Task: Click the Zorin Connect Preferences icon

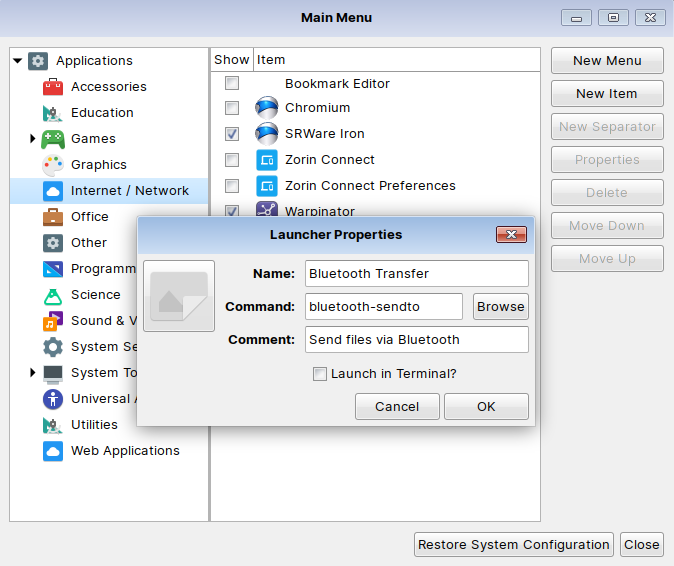Action: click(x=267, y=186)
